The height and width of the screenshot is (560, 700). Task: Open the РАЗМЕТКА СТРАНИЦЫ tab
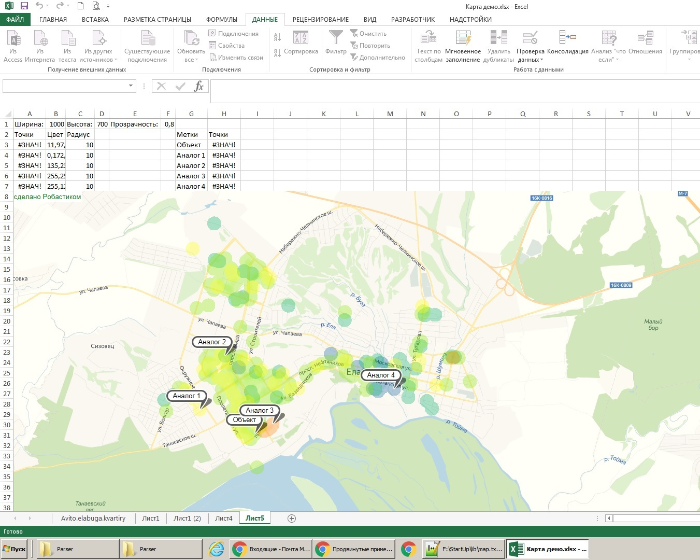tap(158, 19)
